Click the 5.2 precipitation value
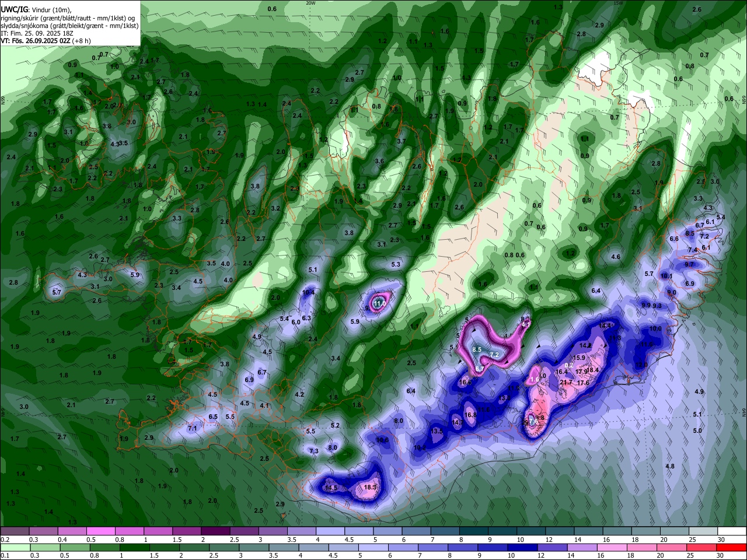 [x=335, y=426]
